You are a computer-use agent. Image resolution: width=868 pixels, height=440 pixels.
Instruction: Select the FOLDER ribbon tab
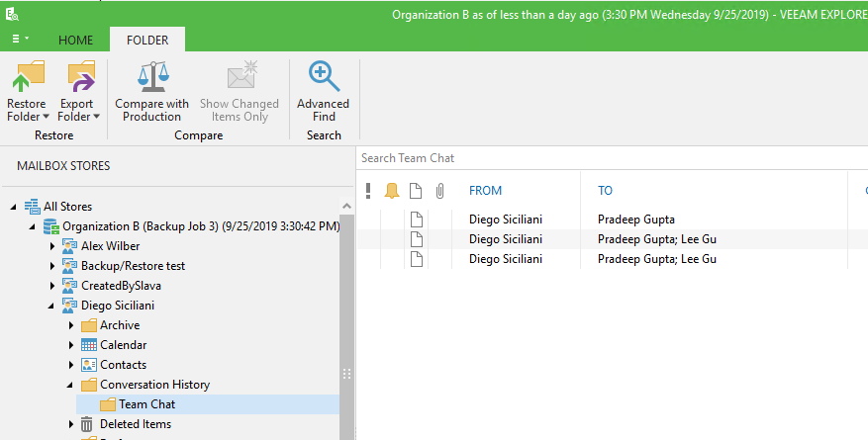point(147,41)
